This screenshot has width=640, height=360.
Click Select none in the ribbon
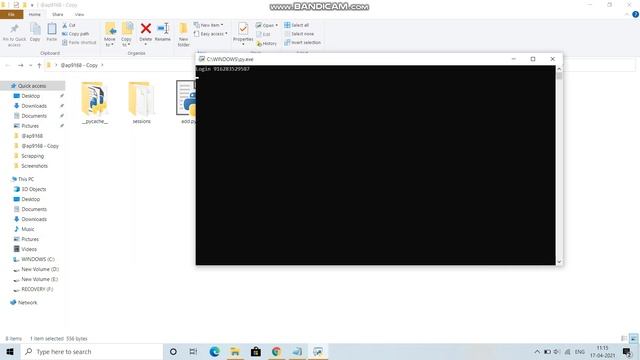coord(299,34)
